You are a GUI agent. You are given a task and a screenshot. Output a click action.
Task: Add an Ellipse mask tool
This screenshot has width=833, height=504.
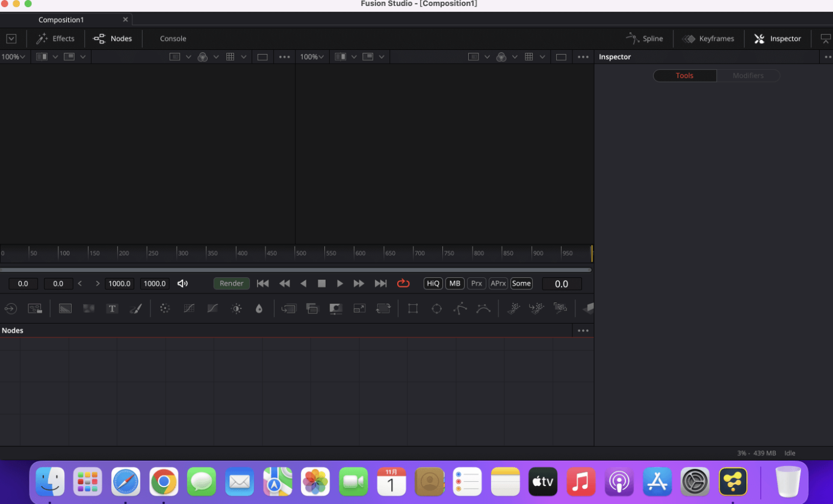pos(436,309)
